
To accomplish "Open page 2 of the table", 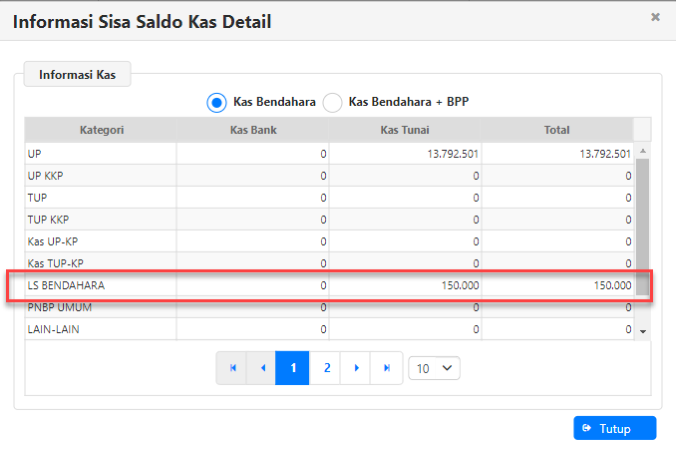I will click(x=325, y=368).
